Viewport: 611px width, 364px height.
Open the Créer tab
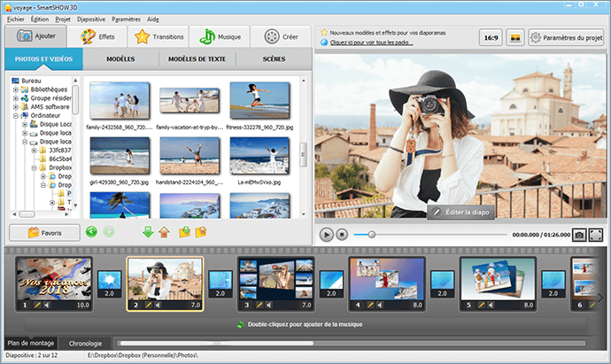[x=281, y=36]
